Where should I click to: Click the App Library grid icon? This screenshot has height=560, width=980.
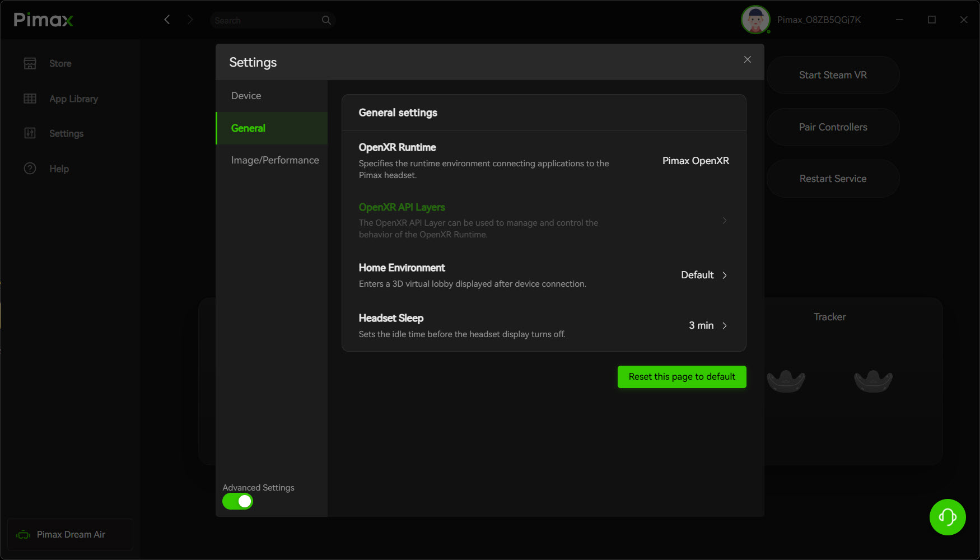[x=30, y=99]
